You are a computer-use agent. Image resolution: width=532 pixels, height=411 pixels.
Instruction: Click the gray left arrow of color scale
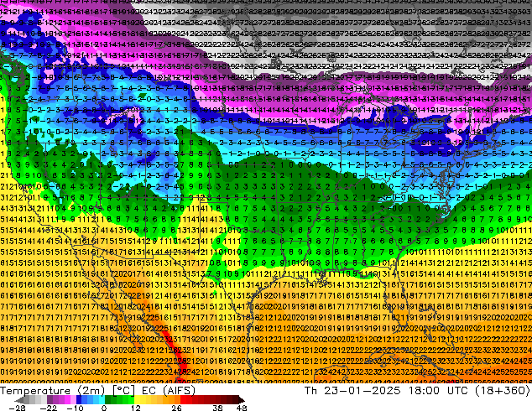(x=19, y=400)
